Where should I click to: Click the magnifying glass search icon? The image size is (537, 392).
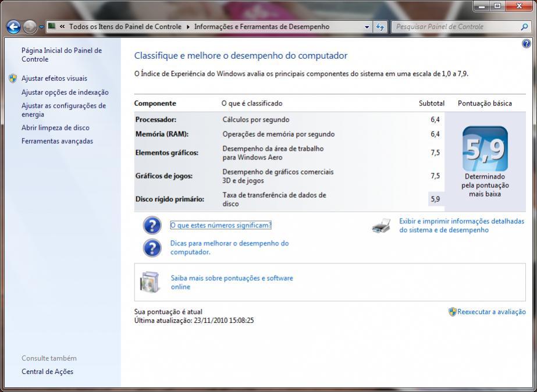[x=524, y=27]
